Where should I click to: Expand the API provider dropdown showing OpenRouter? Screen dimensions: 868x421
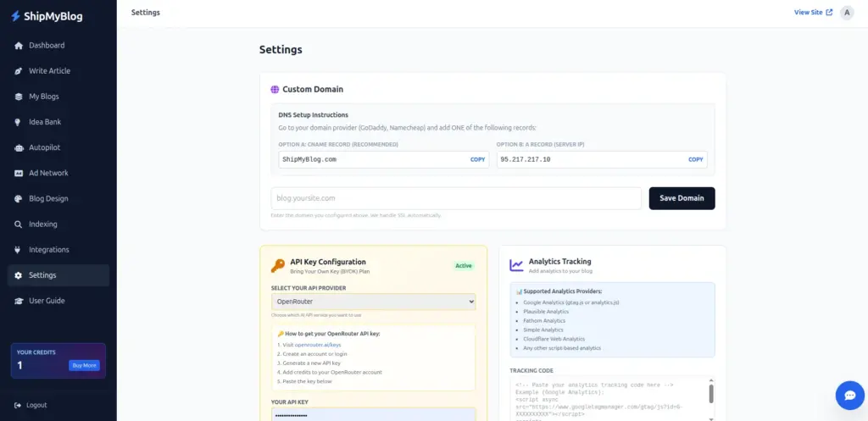(373, 302)
